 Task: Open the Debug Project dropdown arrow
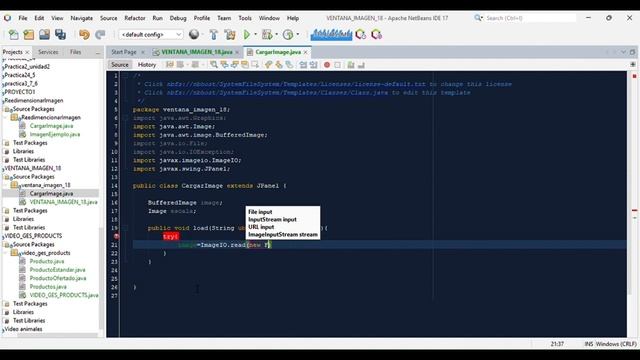pos(276,35)
